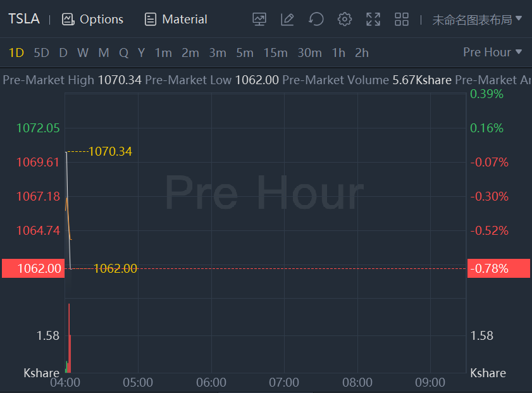Open chart settings gear icon

click(344, 19)
